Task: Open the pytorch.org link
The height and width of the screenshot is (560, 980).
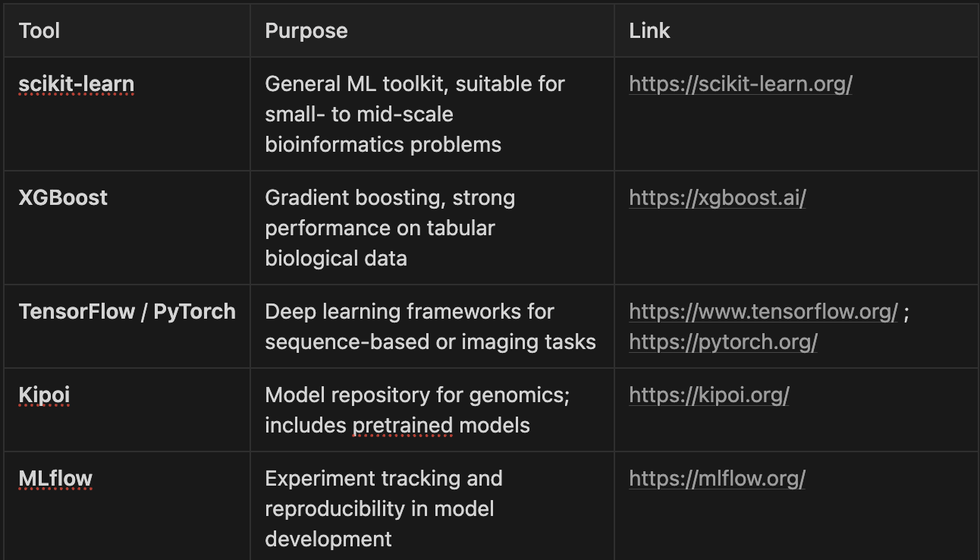Action: click(723, 341)
